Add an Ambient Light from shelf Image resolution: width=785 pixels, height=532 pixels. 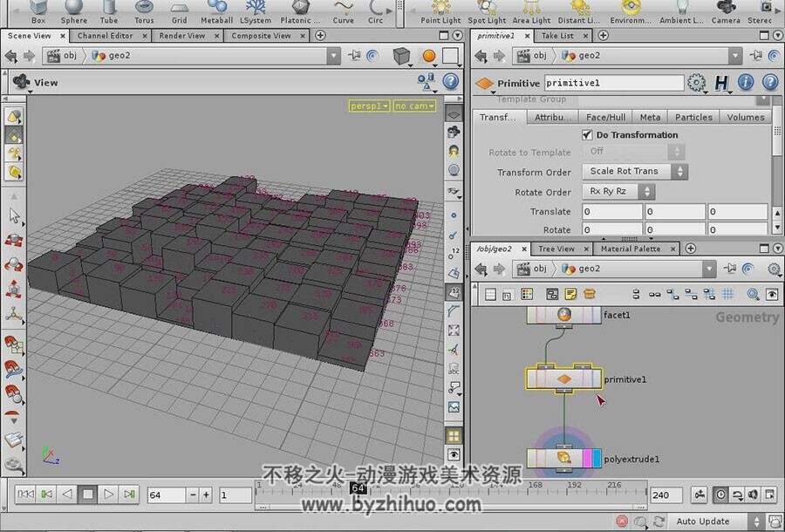pos(681,12)
